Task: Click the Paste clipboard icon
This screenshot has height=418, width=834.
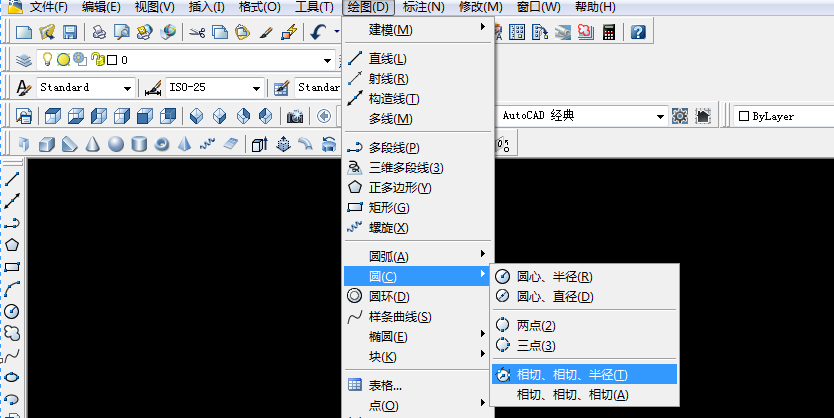Action: (243, 32)
